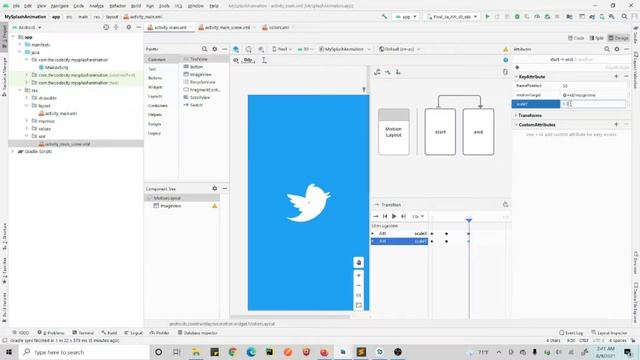Open Component Tree settings gear
This screenshot has width=640, height=360.
pos(215,189)
